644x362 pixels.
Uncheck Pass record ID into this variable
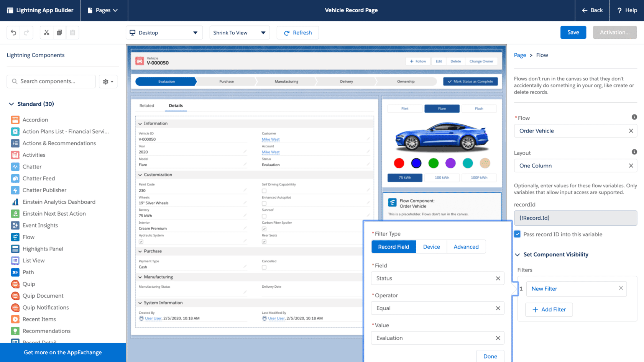click(x=517, y=234)
